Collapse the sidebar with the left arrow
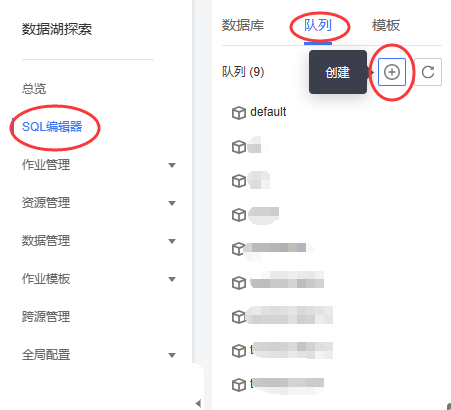Viewport: 451px width, 410px height. tap(198, 403)
